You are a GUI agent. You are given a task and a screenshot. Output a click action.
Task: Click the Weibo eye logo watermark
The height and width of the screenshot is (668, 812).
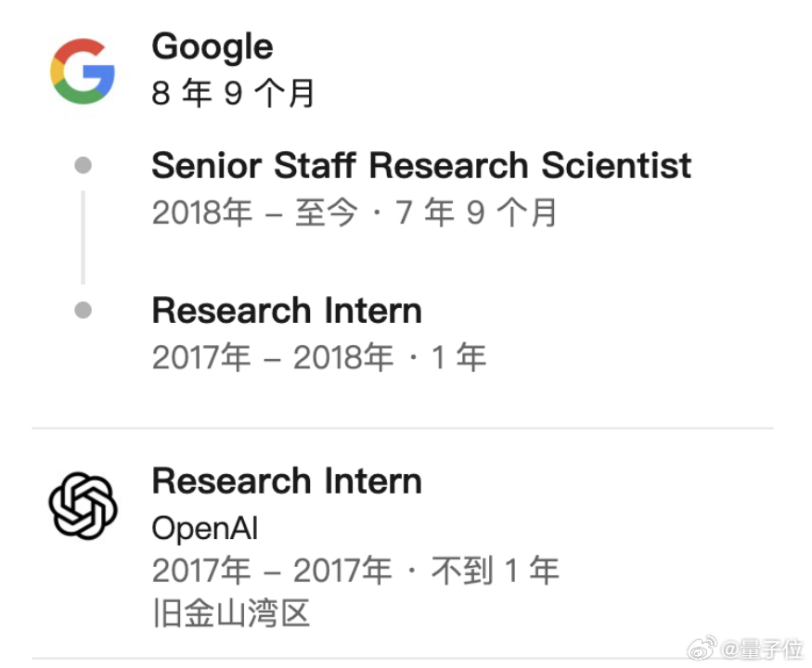click(x=702, y=648)
